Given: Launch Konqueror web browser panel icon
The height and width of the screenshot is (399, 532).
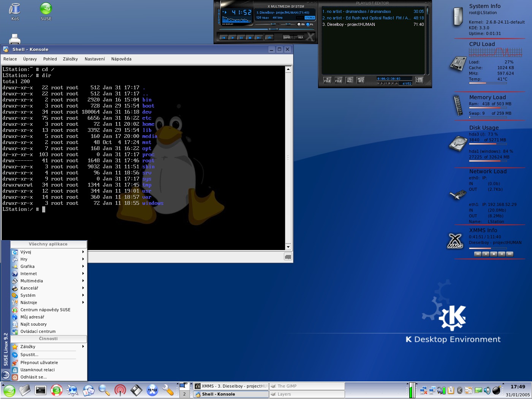Looking at the screenshot, I should 72,390.
